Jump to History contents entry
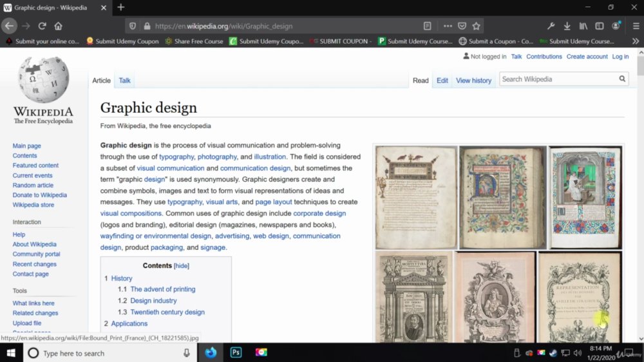This screenshot has height=362, width=644. tap(122, 278)
